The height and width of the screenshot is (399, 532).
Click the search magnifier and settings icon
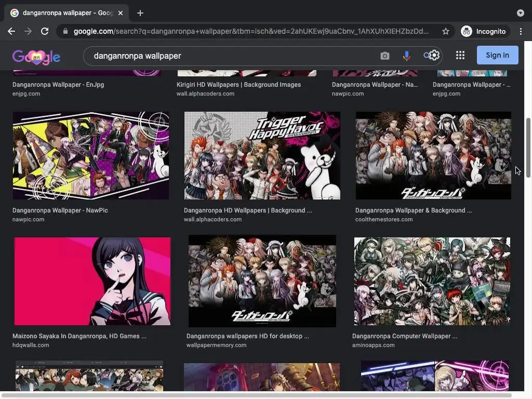(x=431, y=55)
